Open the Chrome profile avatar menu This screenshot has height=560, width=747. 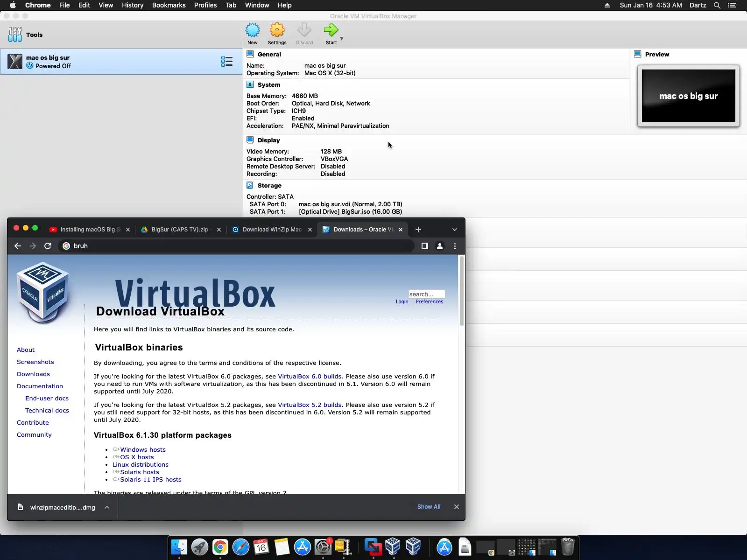tap(440, 246)
